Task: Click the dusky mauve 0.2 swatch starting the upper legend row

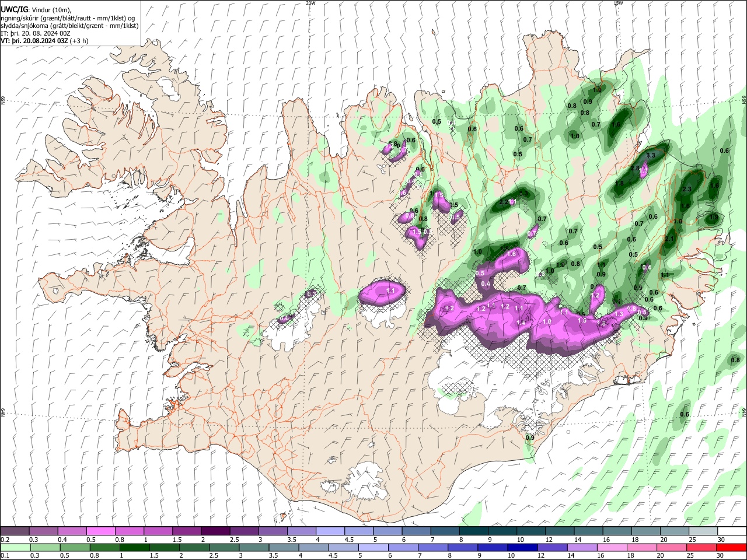Action: tap(15, 531)
